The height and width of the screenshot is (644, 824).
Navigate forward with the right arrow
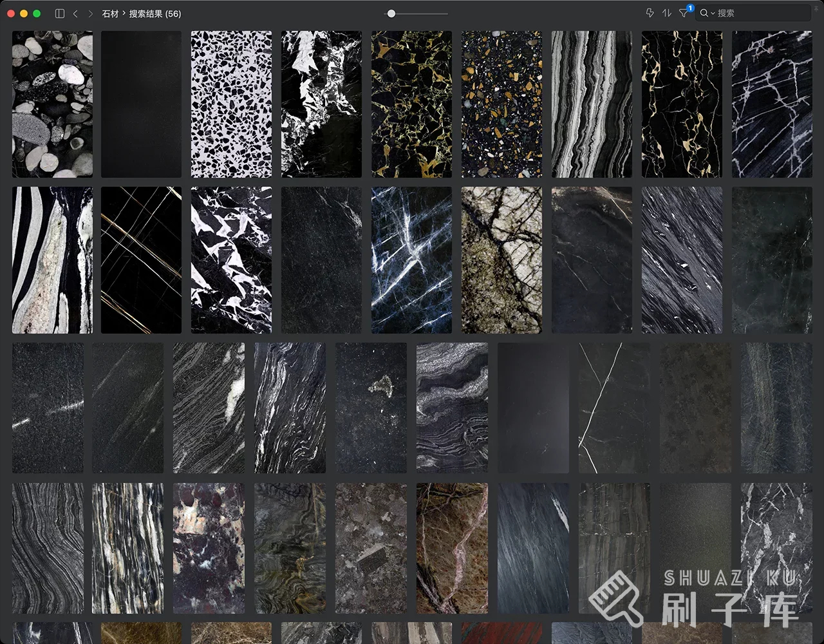(x=90, y=14)
